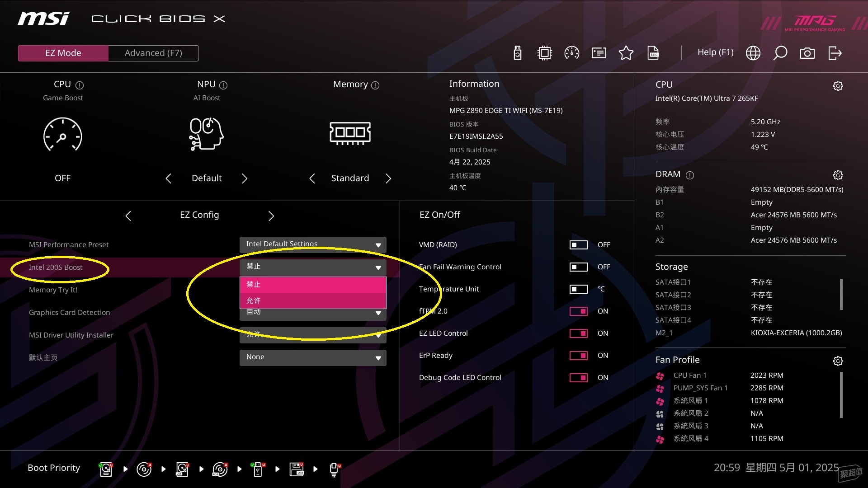Click Storage list scrollbar
The height and width of the screenshot is (488, 868).
click(x=841, y=294)
